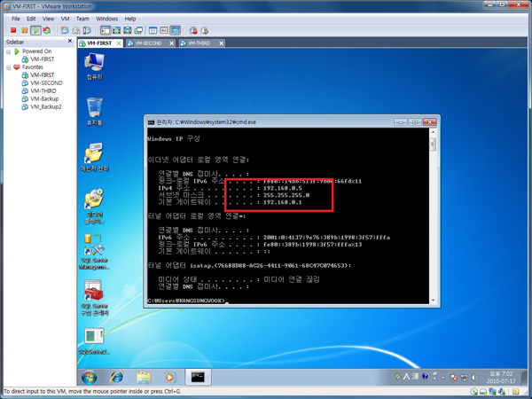Click the Suspend (pause) toolbar button
The height and width of the screenshot is (399, 532).
pyautogui.click(x=25, y=30)
